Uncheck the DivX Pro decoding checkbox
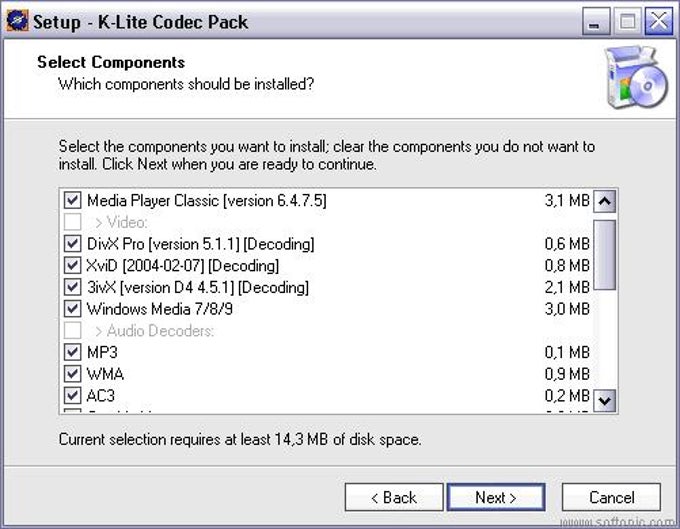680x529 pixels. (72, 244)
